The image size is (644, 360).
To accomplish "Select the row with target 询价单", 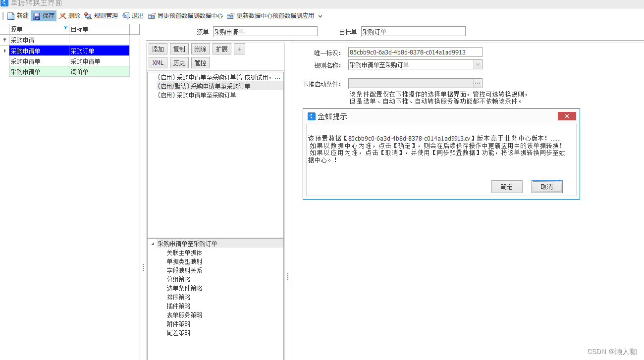I will click(x=69, y=72).
